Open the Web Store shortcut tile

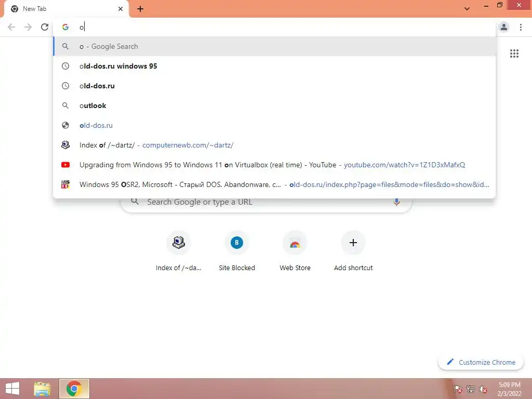point(295,251)
